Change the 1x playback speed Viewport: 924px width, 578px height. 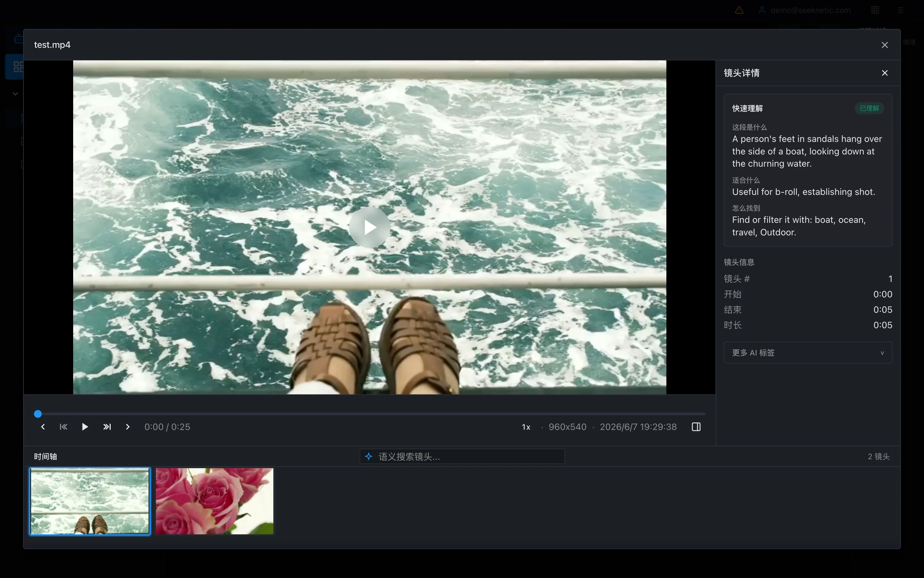526,427
